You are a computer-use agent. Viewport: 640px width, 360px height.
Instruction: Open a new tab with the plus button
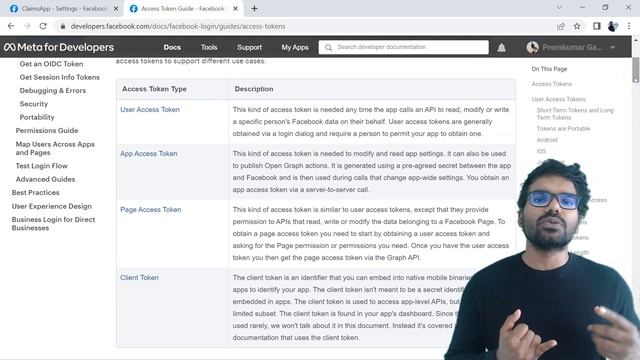coord(254,9)
